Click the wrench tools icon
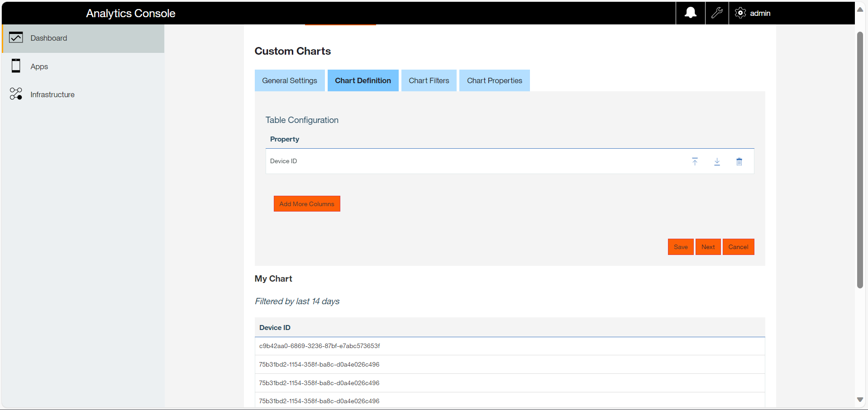The width and height of the screenshot is (868, 410). pyautogui.click(x=717, y=13)
